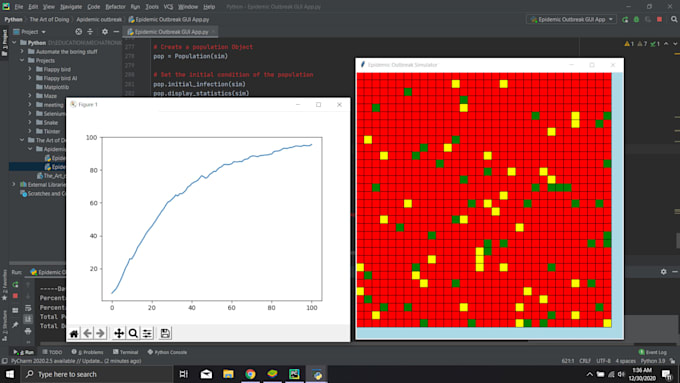Open the Terminal tool window tab
This screenshot has width=680, height=383.
(x=125, y=352)
